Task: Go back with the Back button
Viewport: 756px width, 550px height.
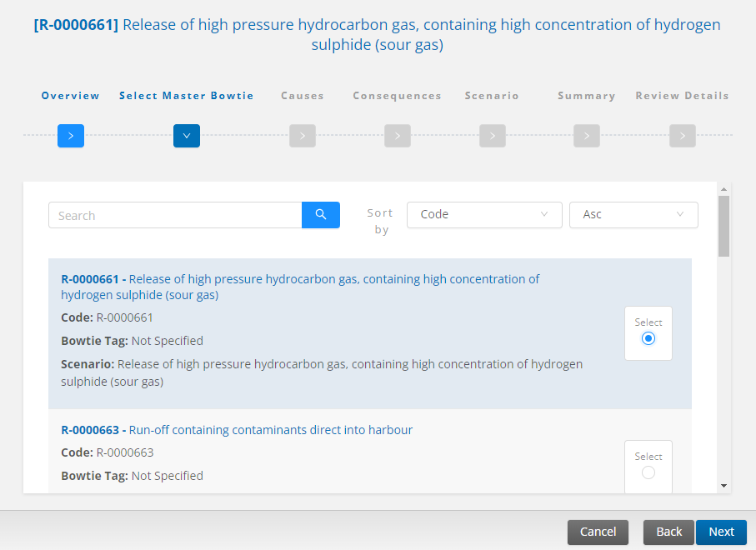Action: click(x=668, y=532)
